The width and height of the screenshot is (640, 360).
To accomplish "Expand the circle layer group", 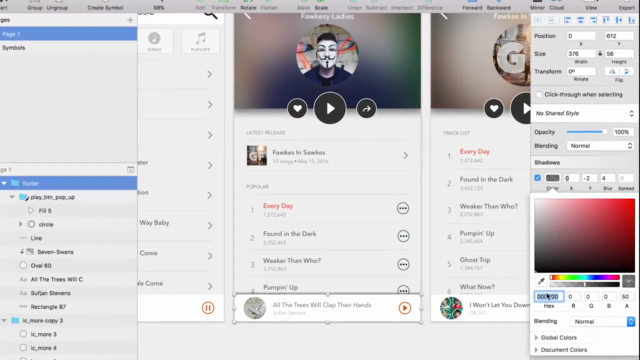I will pos(20,224).
